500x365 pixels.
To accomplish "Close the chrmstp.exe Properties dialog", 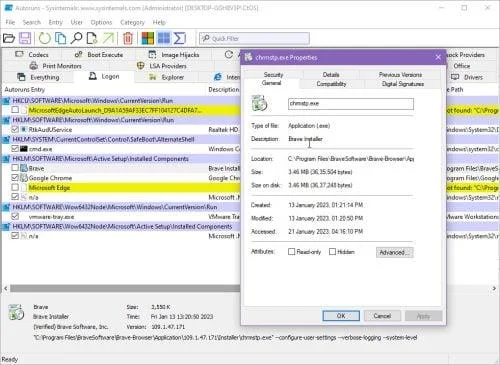I will (438, 57).
